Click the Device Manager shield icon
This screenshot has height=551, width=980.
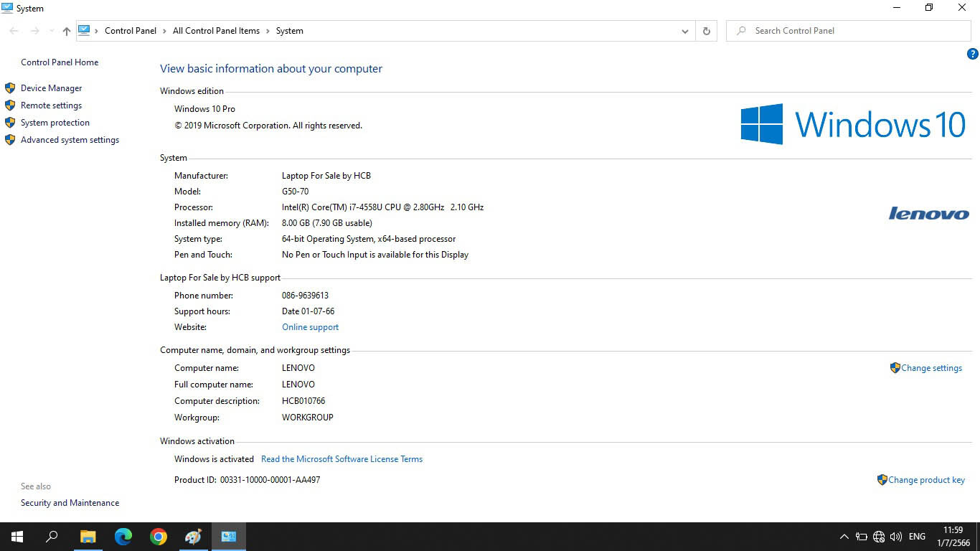(x=10, y=88)
